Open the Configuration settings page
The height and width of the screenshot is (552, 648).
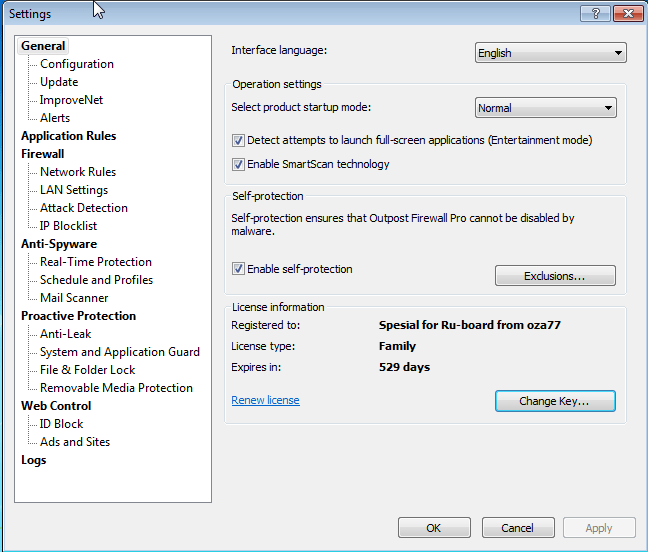pos(77,64)
